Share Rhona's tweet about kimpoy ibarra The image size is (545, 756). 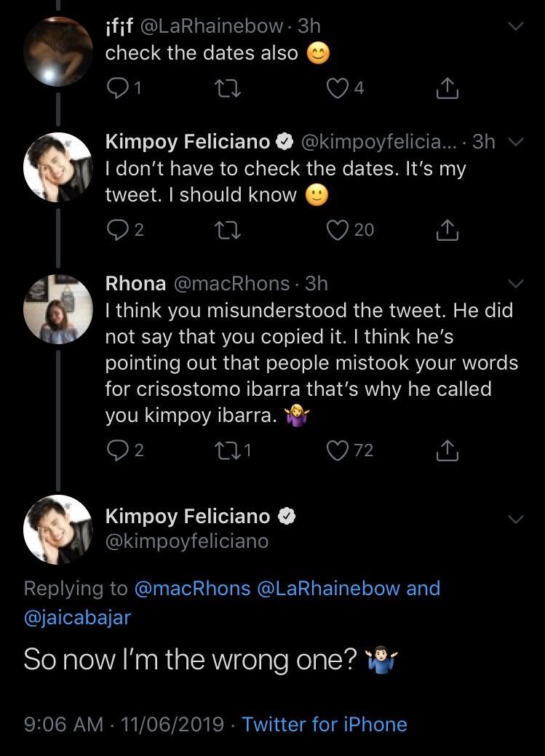(x=446, y=451)
